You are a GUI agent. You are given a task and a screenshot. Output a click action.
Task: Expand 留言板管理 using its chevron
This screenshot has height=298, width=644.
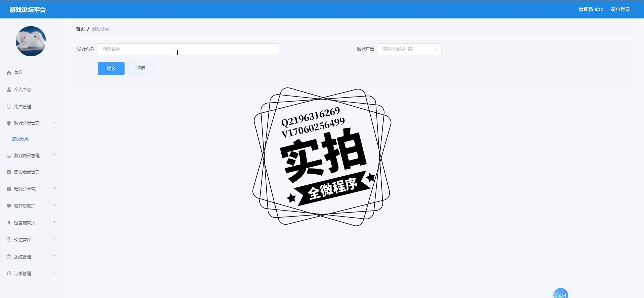[x=54, y=222]
